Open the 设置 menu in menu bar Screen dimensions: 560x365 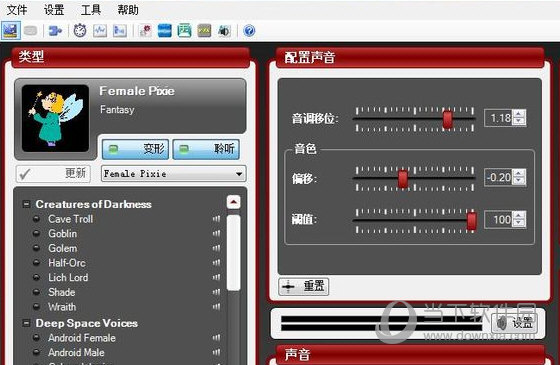point(54,10)
